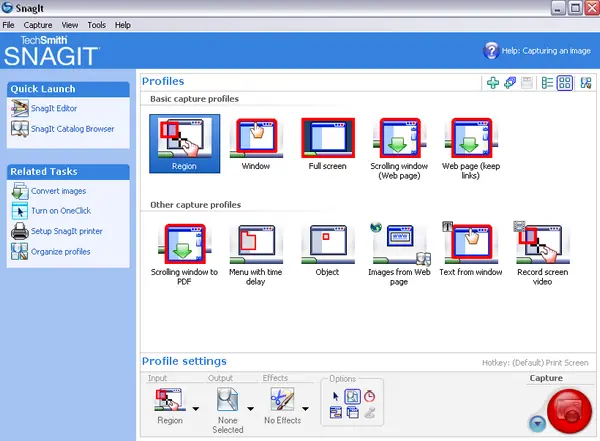Image resolution: width=600 pixels, height=441 pixels.
Task: Open the Help menu
Action: [x=122, y=25]
